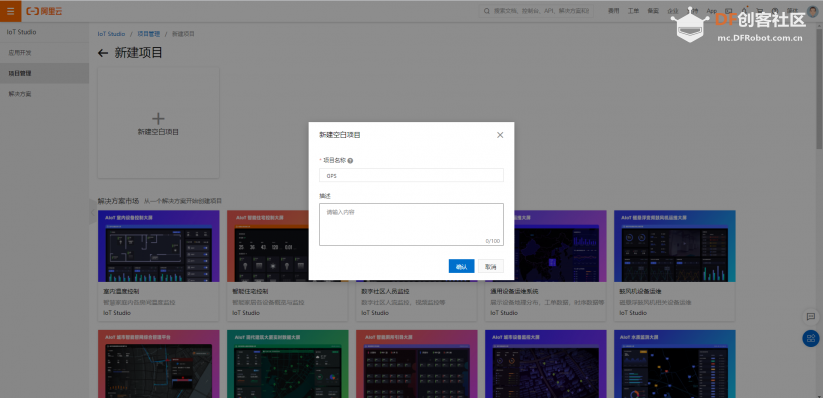The width and height of the screenshot is (823, 398).
Task: Open the thumbnail above 通用设备运维系统
Action: click(560, 246)
